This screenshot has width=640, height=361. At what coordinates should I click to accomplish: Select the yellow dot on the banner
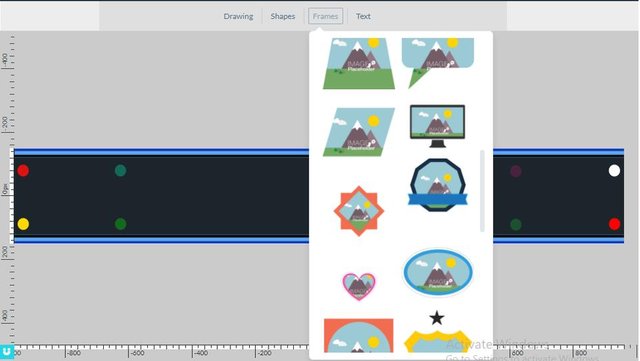tap(23, 224)
